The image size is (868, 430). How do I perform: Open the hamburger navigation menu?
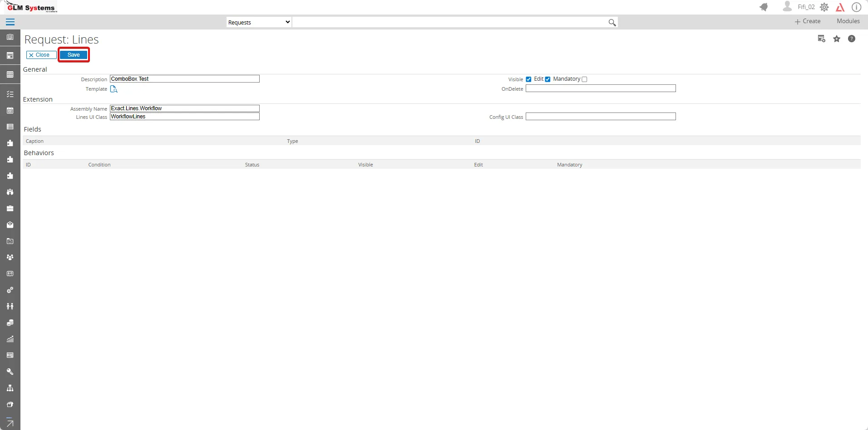[x=10, y=22]
